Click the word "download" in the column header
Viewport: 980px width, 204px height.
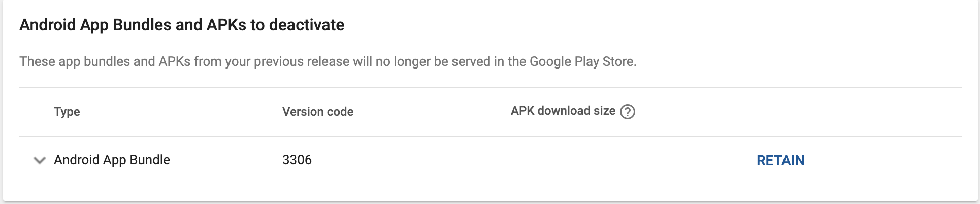[563, 111]
